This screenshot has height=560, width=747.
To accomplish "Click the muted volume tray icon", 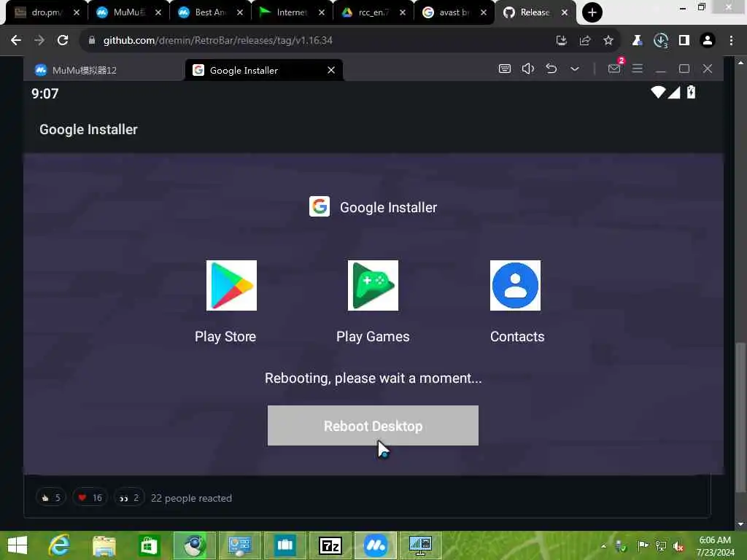I will point(678,546).
